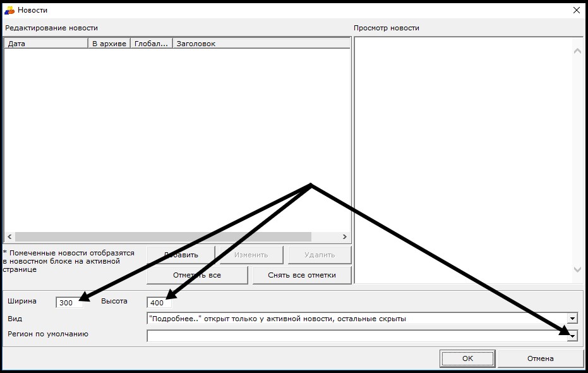Click the В архиве column header
The height and width of the screenshot is (373, 588).
tap(109, 44)
